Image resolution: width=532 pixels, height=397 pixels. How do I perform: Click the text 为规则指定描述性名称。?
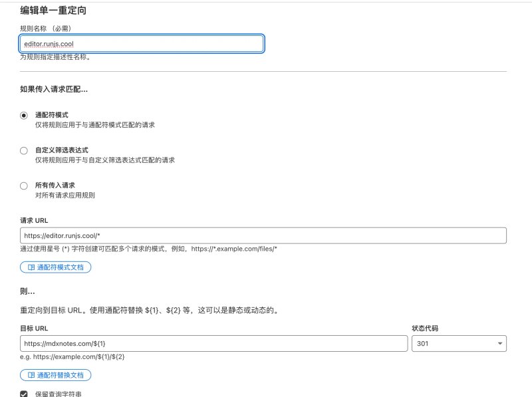coord(55,57)
